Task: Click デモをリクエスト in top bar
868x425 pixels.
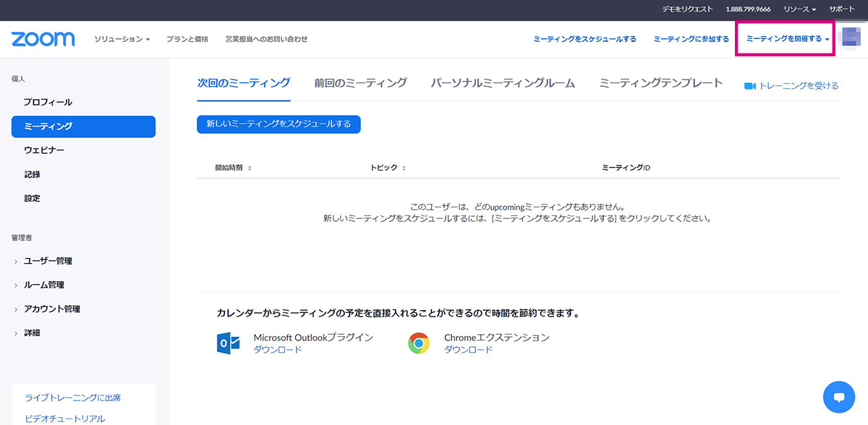Action: click(x=687, y=9)
